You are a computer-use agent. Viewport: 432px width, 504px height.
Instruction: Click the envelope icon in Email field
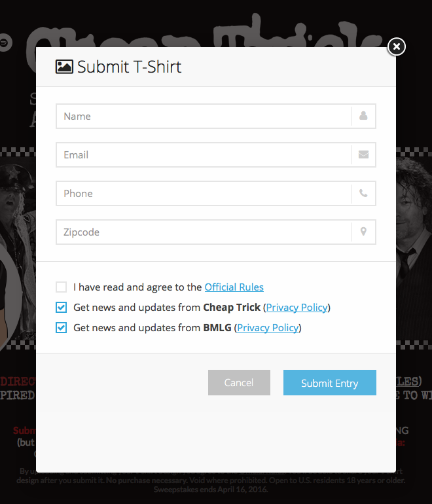pyautogui.click(x=363, y=154)
